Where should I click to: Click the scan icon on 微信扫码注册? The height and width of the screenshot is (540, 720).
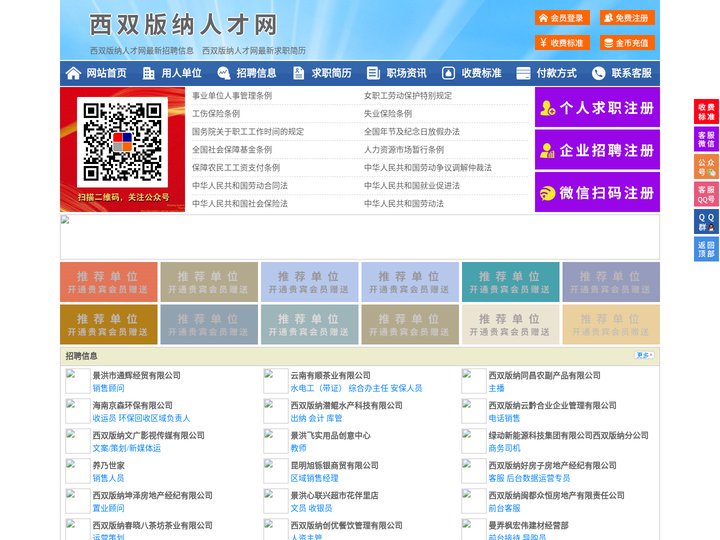pyautogui.click(x=547, y=193)
